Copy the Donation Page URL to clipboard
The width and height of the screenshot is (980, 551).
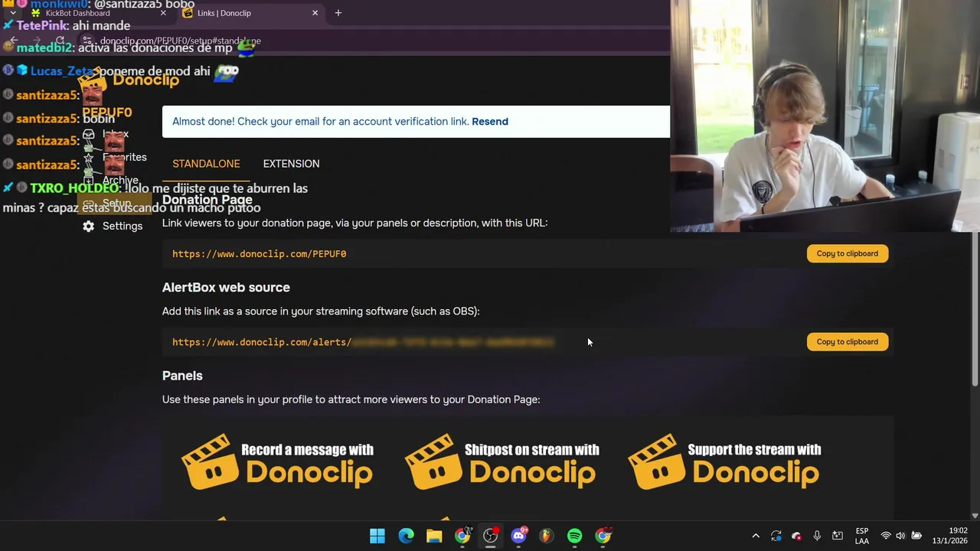(847, 253)
